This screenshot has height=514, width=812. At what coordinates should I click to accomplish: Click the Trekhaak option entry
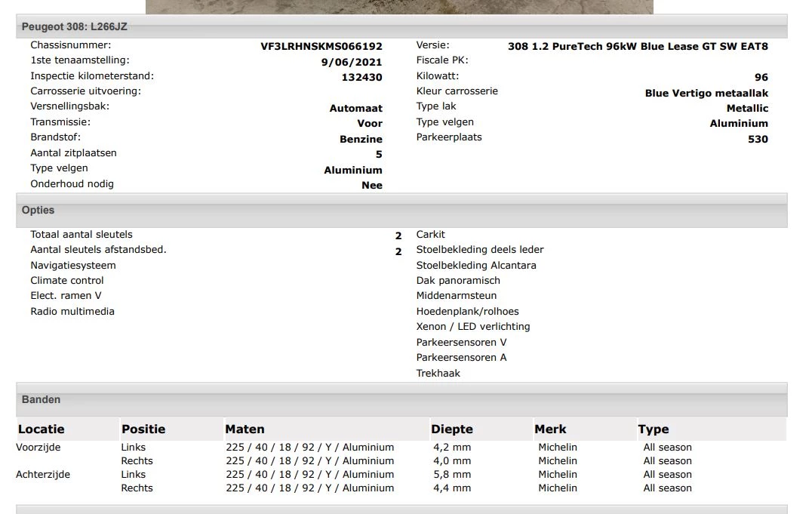[x=438, y=373]
